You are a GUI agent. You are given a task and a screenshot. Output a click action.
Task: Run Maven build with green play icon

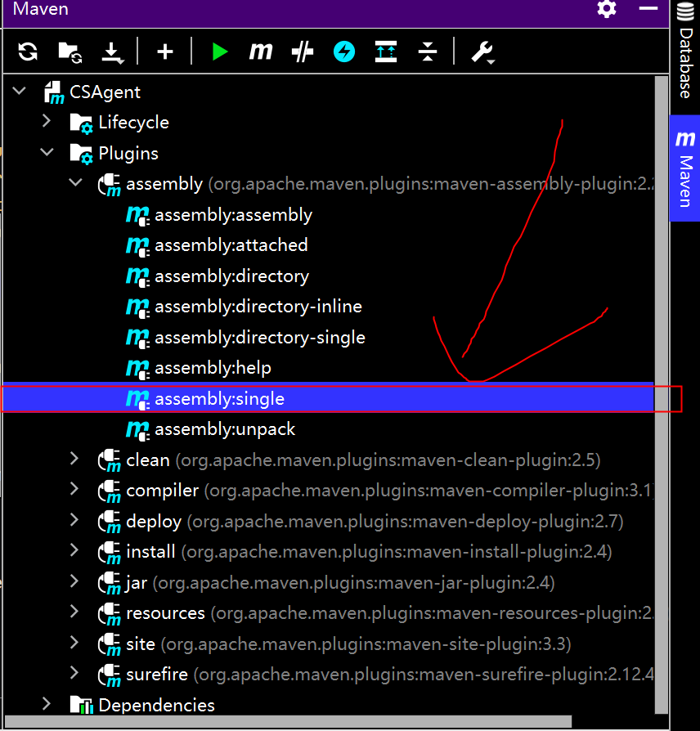[219, 52]
